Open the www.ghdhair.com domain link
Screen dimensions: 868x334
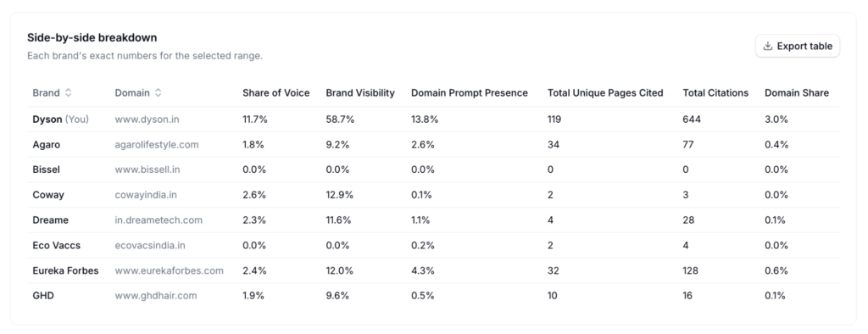[x=156, y=296]
